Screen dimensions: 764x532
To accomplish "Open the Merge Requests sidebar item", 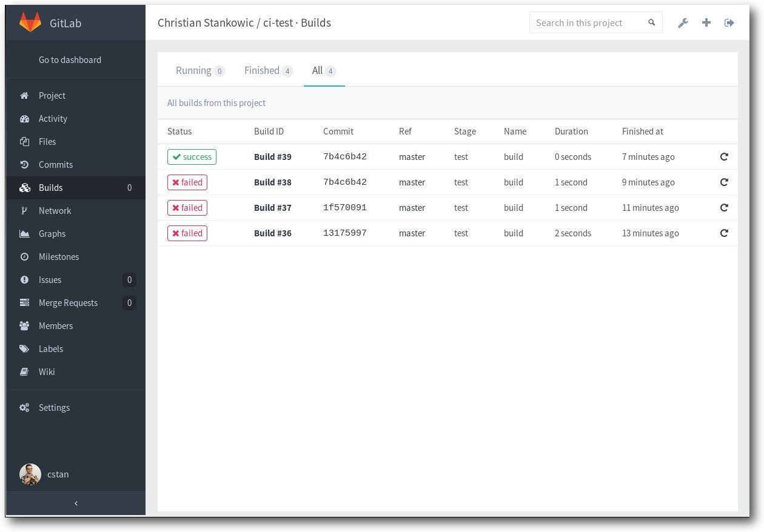I will (76, 303).
